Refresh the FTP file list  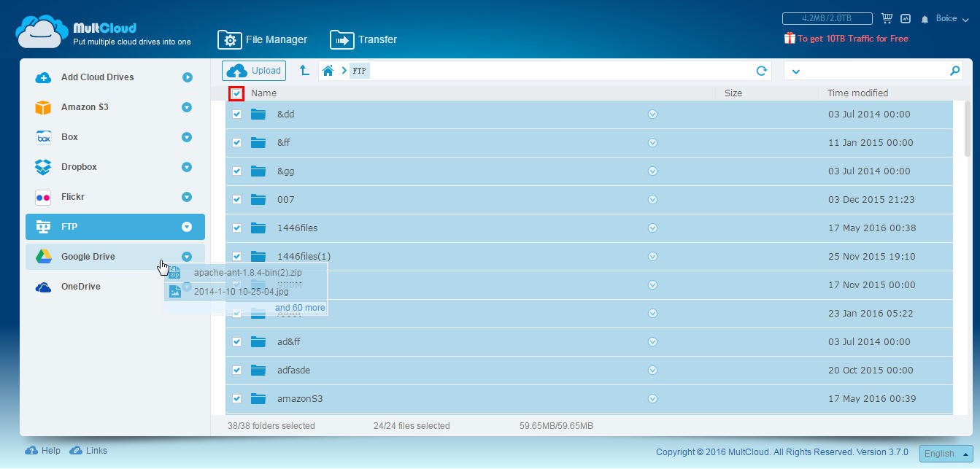pyautogui.click(x=761, y=70)
